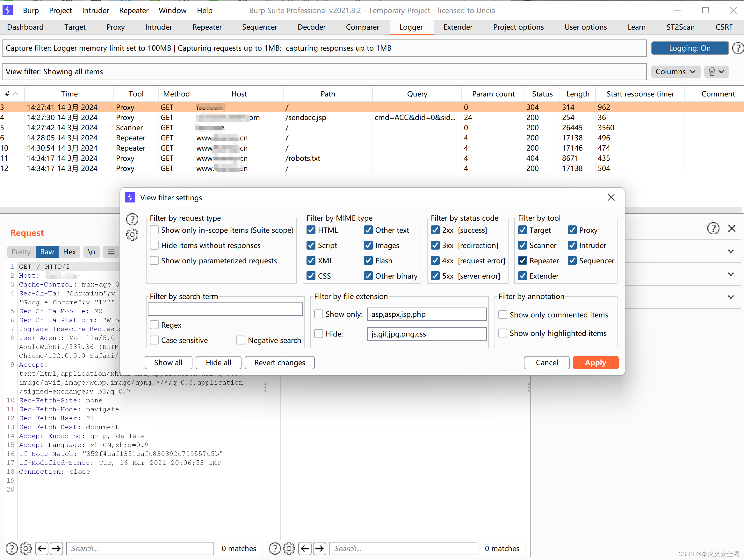Open response search settings gear icon
The height and width of the screenshot is (560, 744).
[x=289, y=548]
